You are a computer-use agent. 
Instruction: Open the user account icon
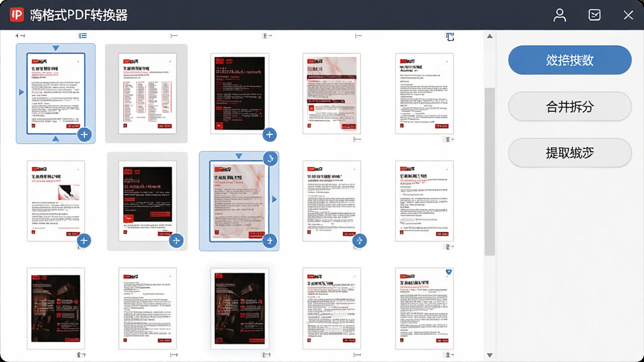pos(559,15)
